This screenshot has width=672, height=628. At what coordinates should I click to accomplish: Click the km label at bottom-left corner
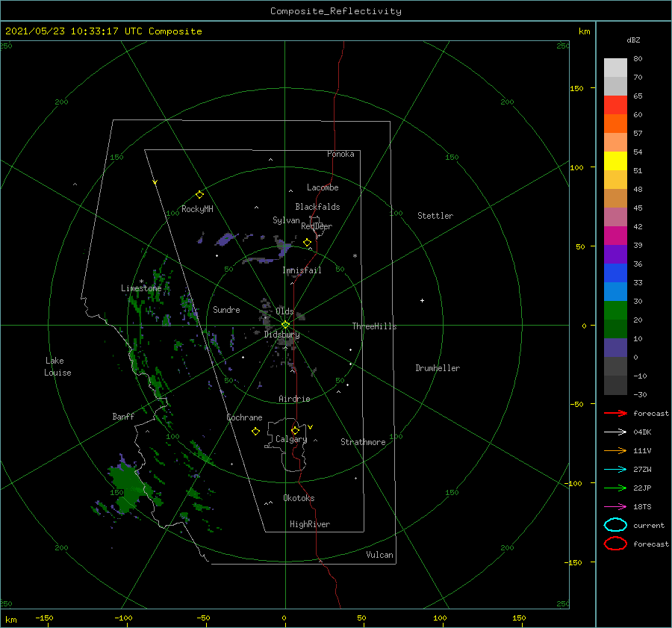coord(11,620)
